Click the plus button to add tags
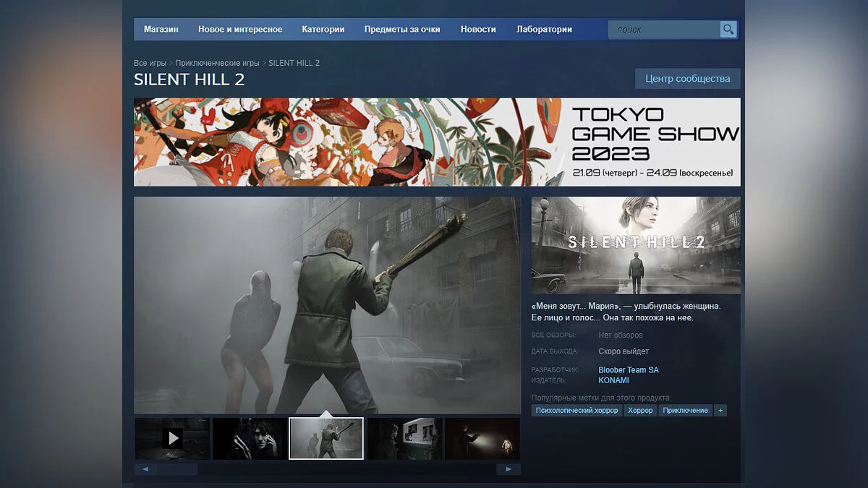 click(720, 411)
